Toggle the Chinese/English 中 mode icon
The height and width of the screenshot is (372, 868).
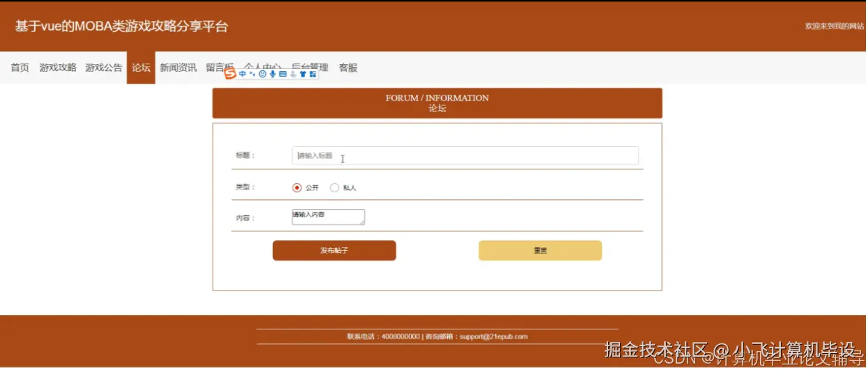(x=242, y=74)
